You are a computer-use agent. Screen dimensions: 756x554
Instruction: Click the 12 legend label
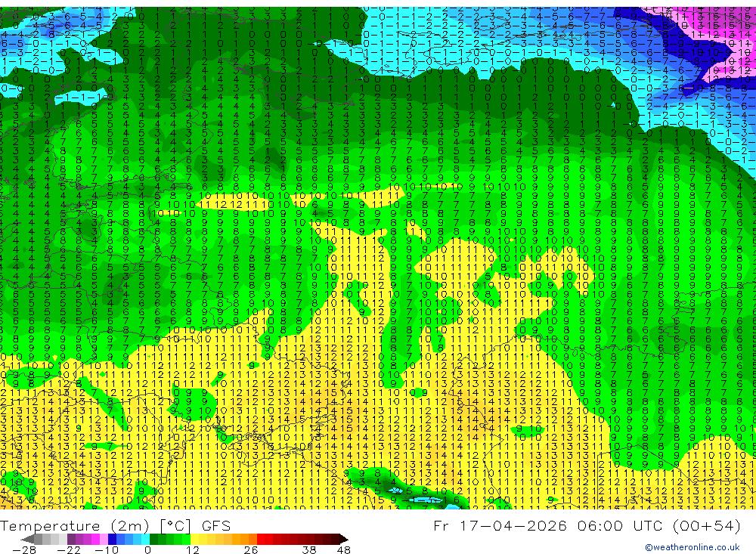(192, 549)
